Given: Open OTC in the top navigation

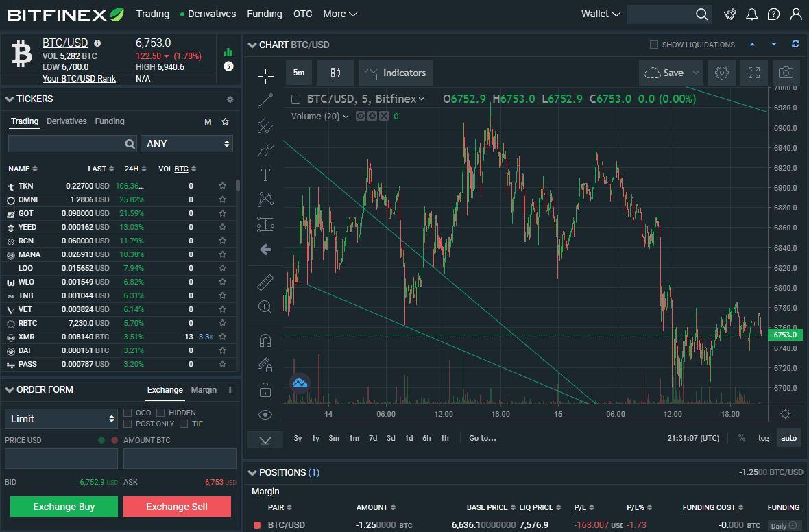Looking at the screenshot, I should pyautogui.click(x=303, y=14).
